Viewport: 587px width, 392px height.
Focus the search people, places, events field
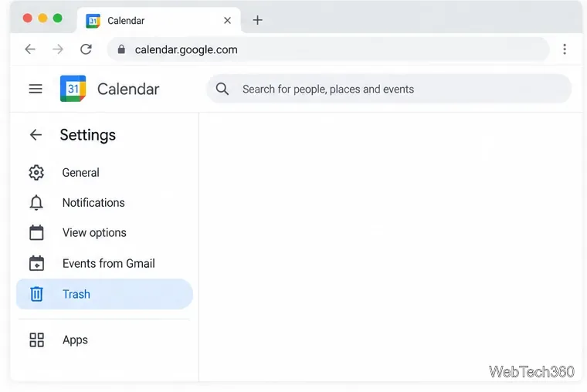point(389,89)
